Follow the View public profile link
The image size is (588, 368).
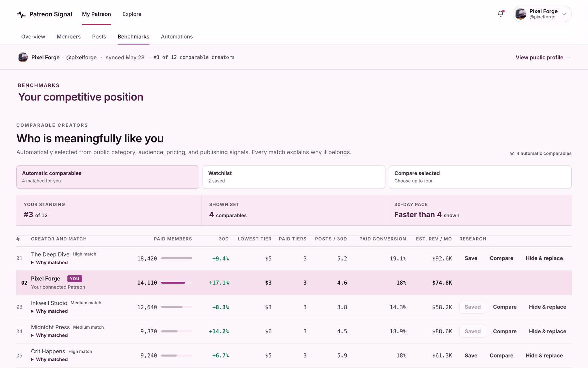coord(543,58)
